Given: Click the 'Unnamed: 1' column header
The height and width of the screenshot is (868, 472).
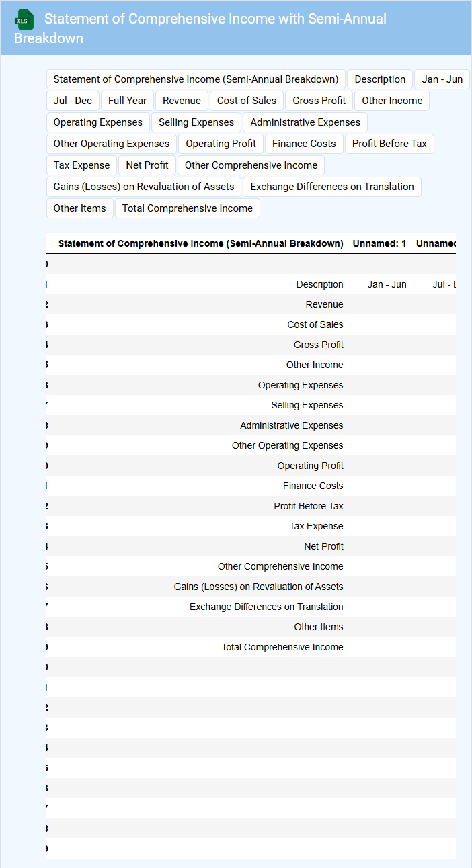Looking at the screenshot, I should (379, 243).
